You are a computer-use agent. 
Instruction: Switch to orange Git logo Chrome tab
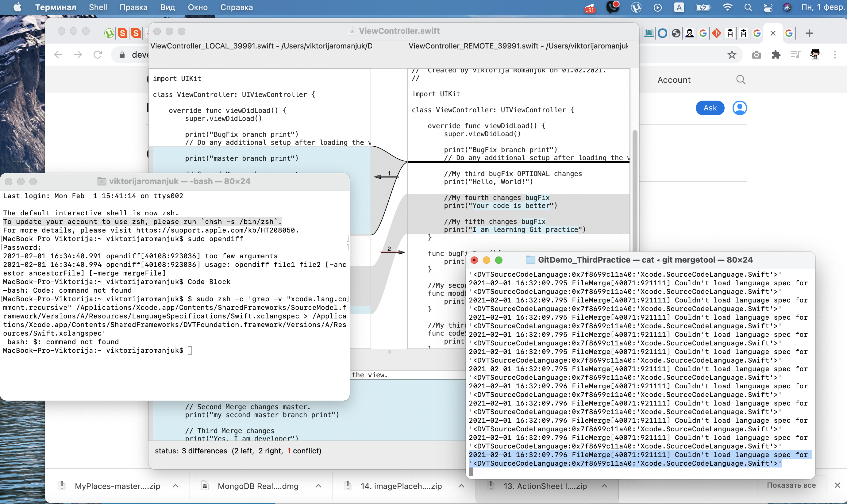pos(717,33)
